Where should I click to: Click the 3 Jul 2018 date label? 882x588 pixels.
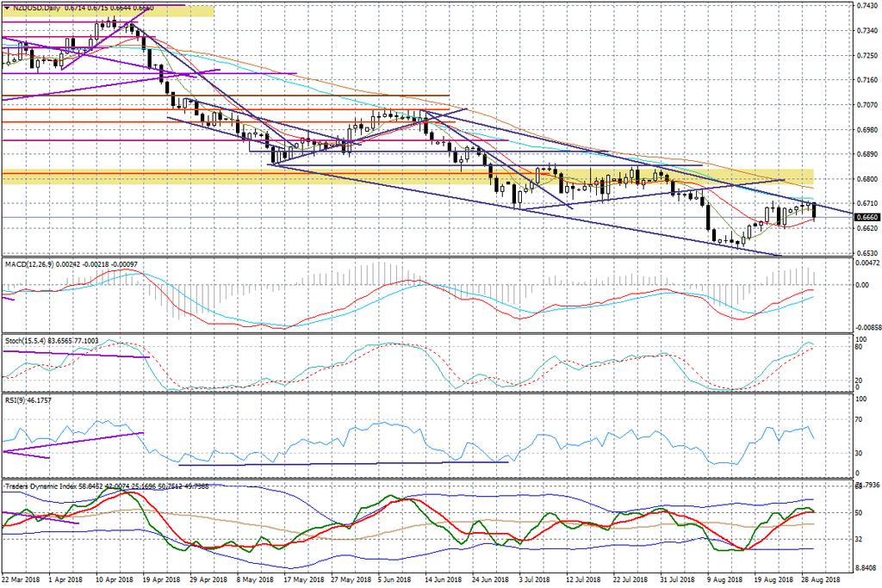coord(534,579)
